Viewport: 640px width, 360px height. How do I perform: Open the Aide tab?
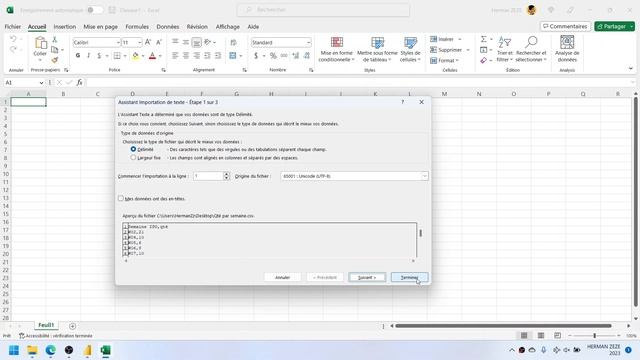(x=253, y=27)
